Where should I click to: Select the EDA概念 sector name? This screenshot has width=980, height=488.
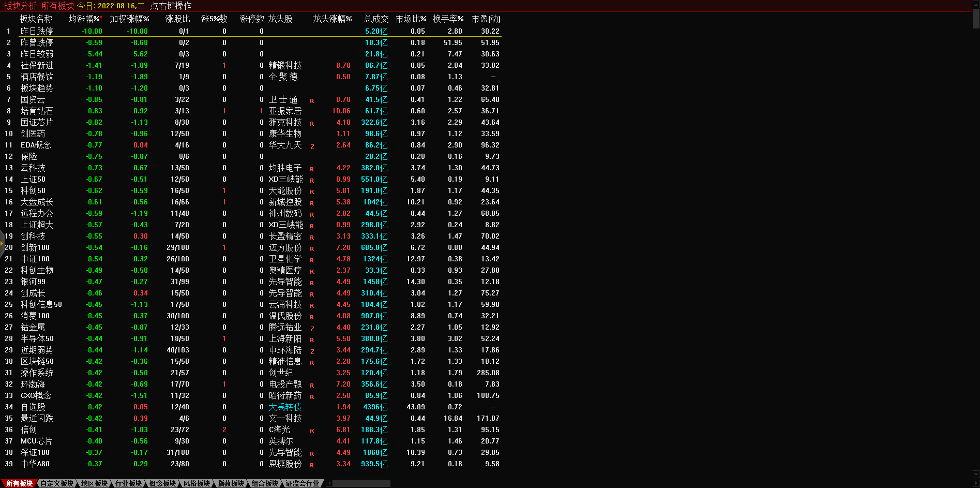36,145
